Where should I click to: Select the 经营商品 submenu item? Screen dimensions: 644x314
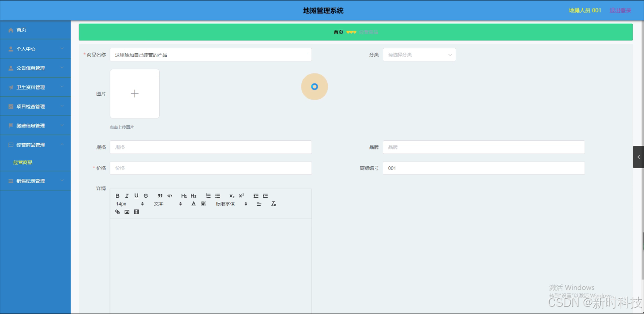coord(35,162)
